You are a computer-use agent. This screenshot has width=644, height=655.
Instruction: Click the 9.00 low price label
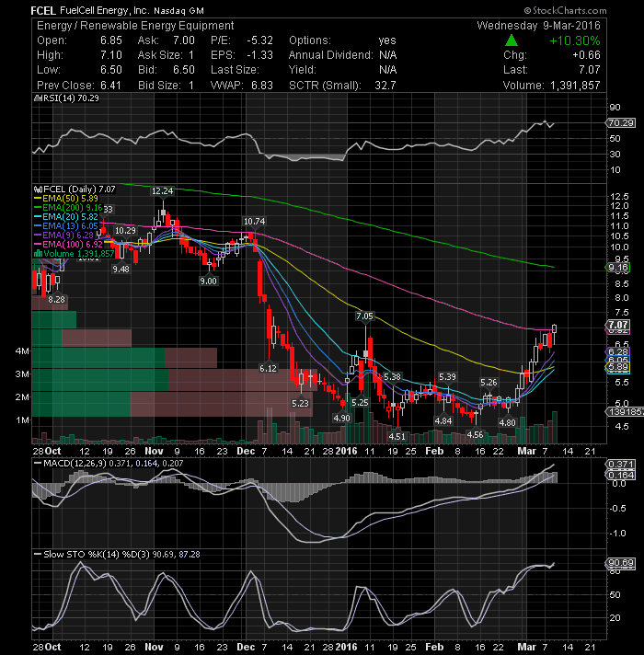click(x=208, y=282)
